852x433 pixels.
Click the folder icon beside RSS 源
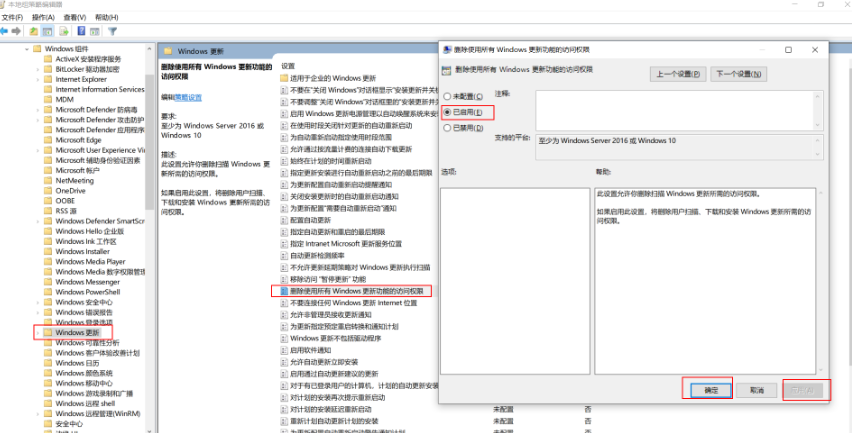click(x=48, y=211)
